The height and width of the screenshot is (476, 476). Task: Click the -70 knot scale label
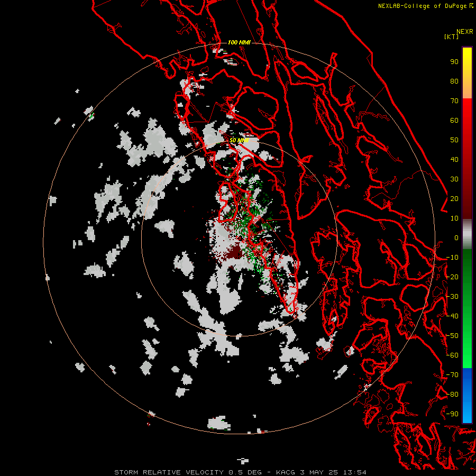coord(452,375)
